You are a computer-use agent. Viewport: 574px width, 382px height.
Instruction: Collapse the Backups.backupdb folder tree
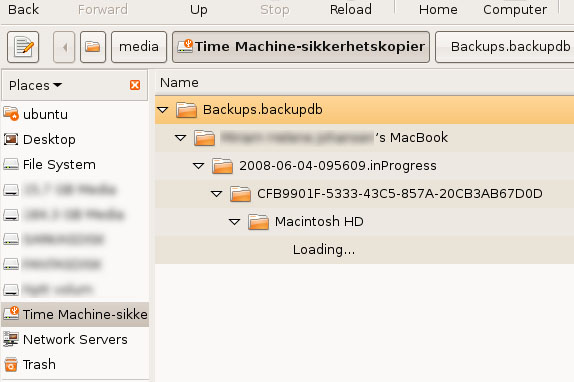point(163,109)
